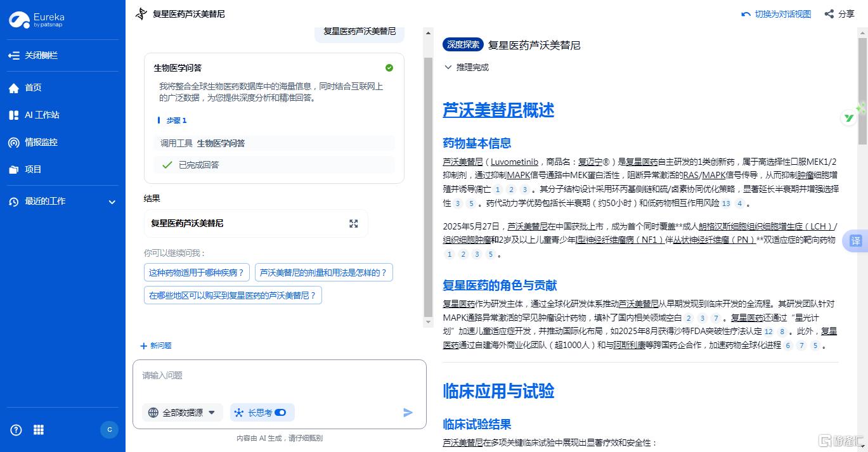This screenshot has height=452, width=868.
Task: Open AI 工作站 menu item
Action: pos(42,115)
